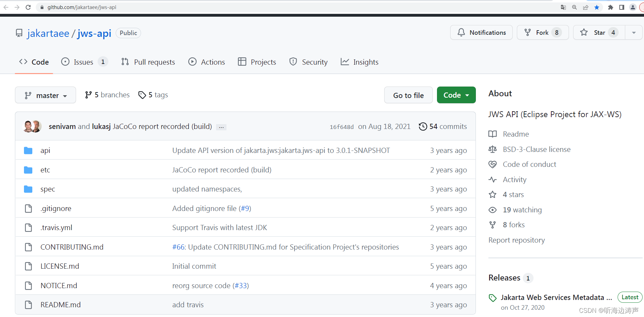Open the spec folder
The width and height of the screenshot is (644, 317).
(47, 189)
